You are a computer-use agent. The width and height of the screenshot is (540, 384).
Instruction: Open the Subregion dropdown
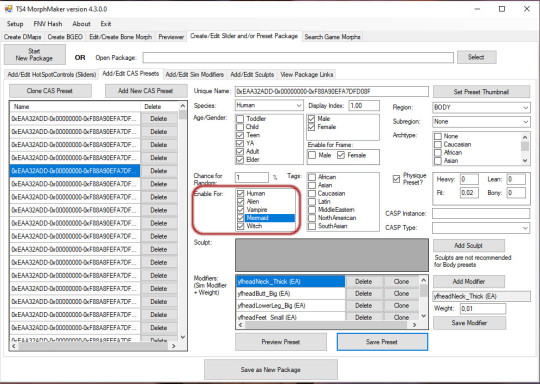[481, 122]
